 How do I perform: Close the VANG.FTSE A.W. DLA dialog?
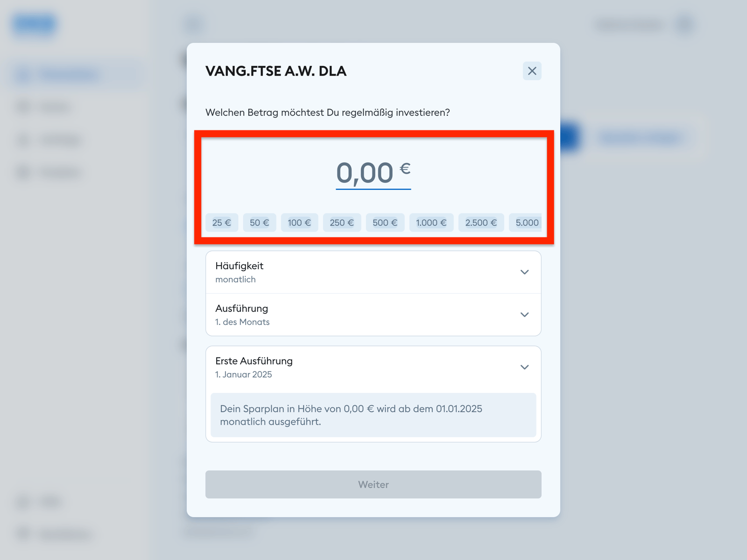click(x=532, y=71)
